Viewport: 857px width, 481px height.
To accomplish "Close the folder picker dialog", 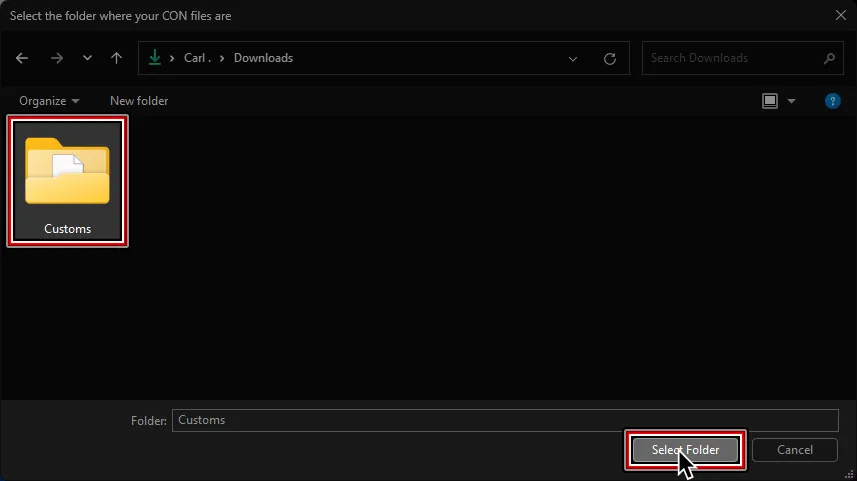I will tap(841, 15).
